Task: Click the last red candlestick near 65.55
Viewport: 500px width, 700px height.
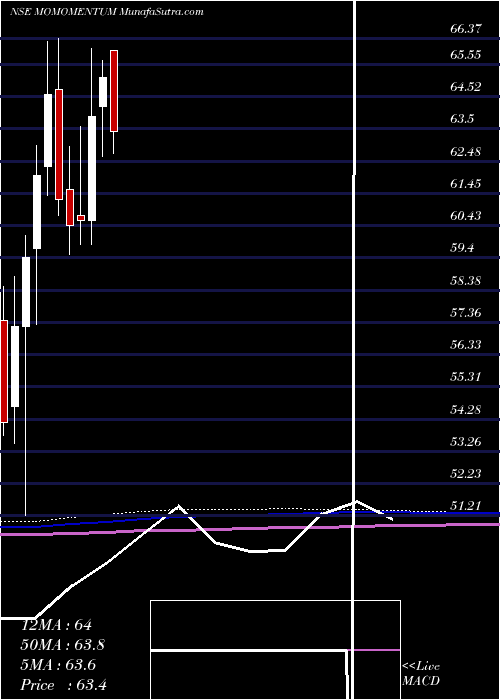Action: [x=114, y=91]
